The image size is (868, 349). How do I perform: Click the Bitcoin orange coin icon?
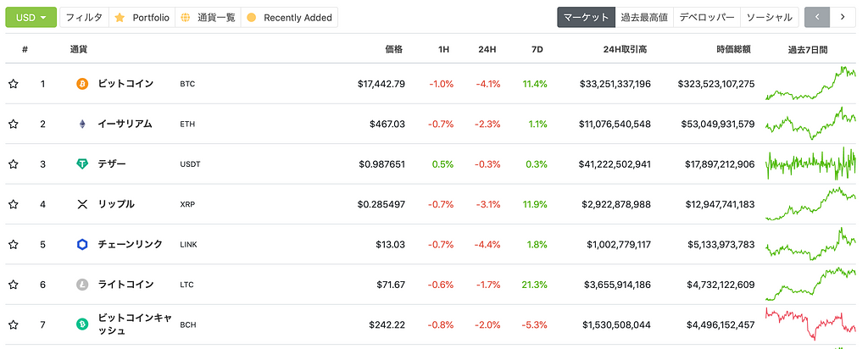tap(82, 84)
